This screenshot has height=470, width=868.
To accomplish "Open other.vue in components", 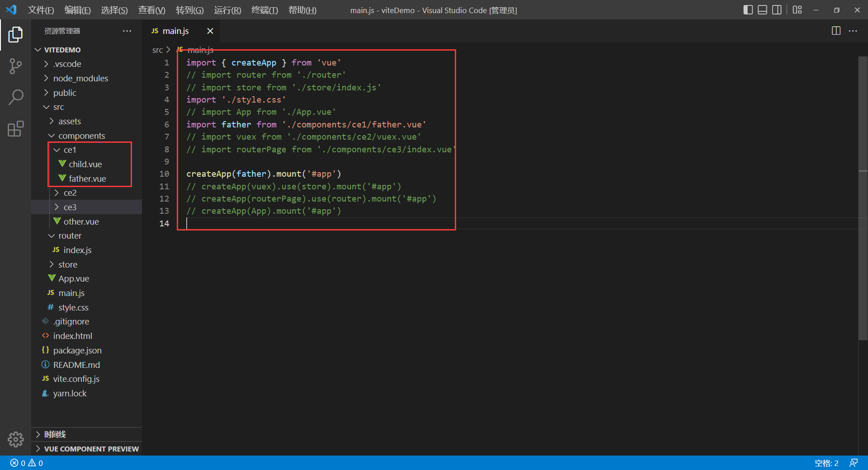I will [x=86, y=221].
